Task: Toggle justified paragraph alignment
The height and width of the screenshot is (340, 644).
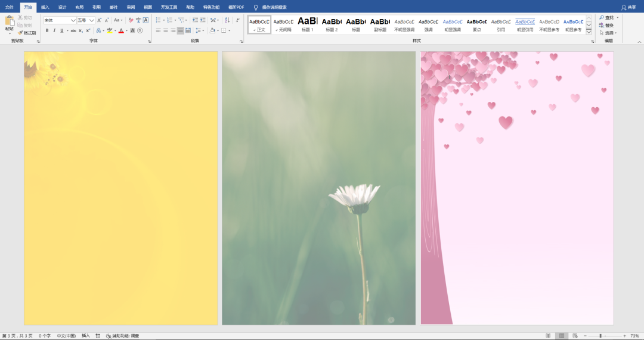Action: (x=181, y=30)
